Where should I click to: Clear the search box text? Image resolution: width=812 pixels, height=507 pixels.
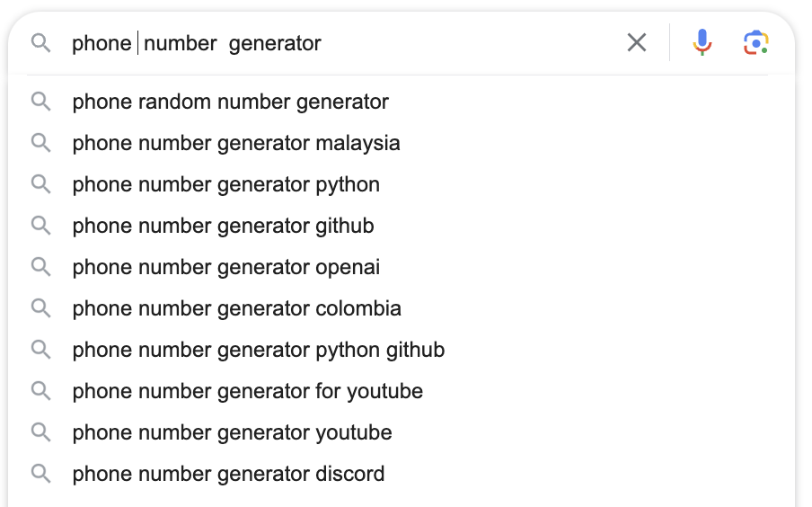[637, 42]
